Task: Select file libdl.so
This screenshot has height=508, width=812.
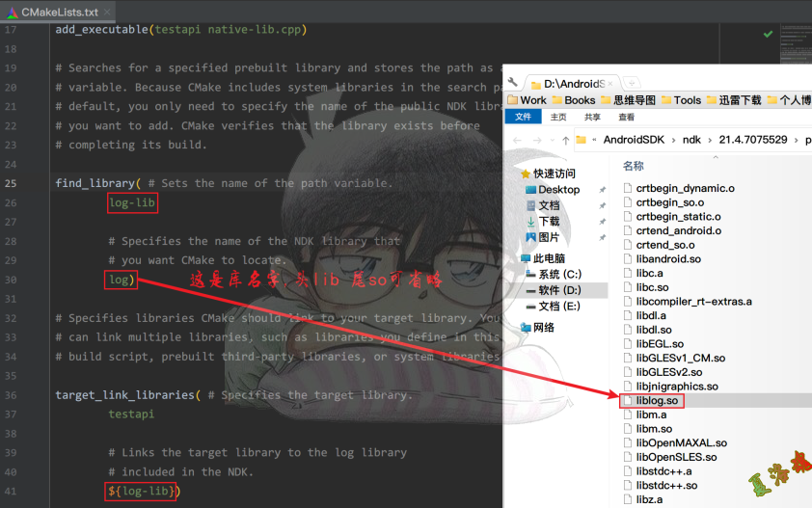Action: (647, 330)
